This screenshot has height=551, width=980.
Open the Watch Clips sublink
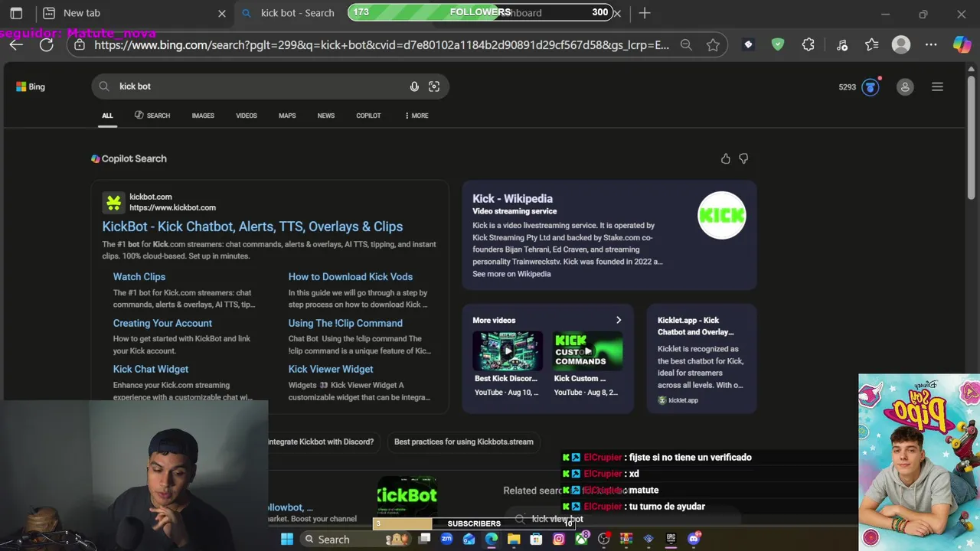coord(139,277)
